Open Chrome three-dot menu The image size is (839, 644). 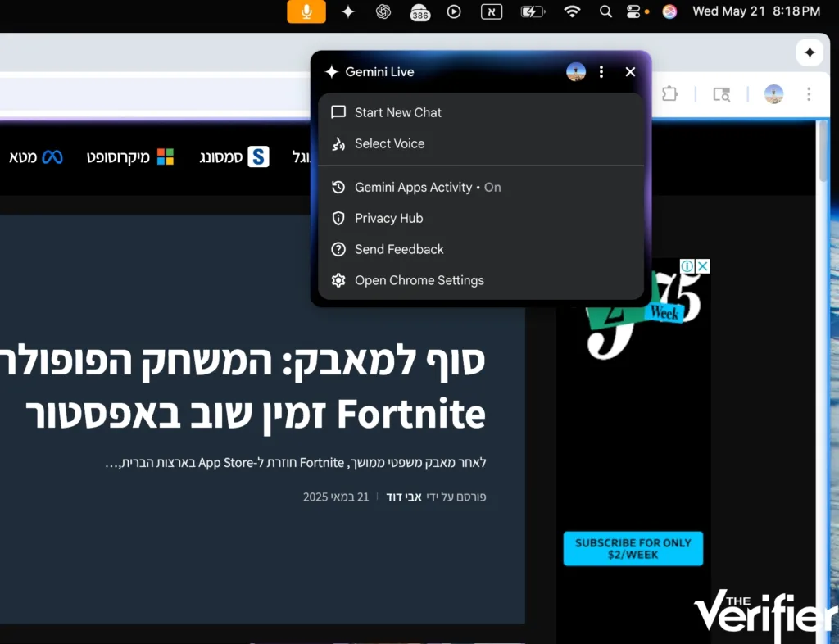point(809,94)
